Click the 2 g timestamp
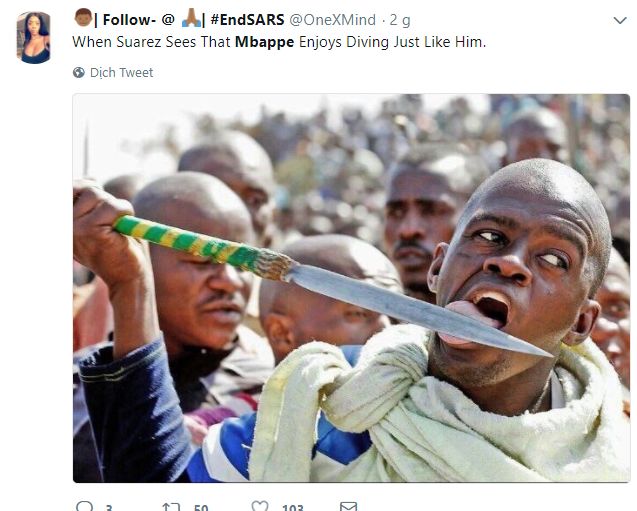The height and width of the screenshot is (511, 637). click(x=400, y=19)
